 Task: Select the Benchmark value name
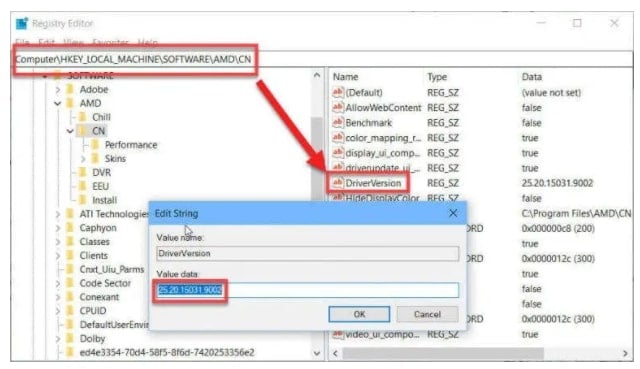(x=369, y=122)
